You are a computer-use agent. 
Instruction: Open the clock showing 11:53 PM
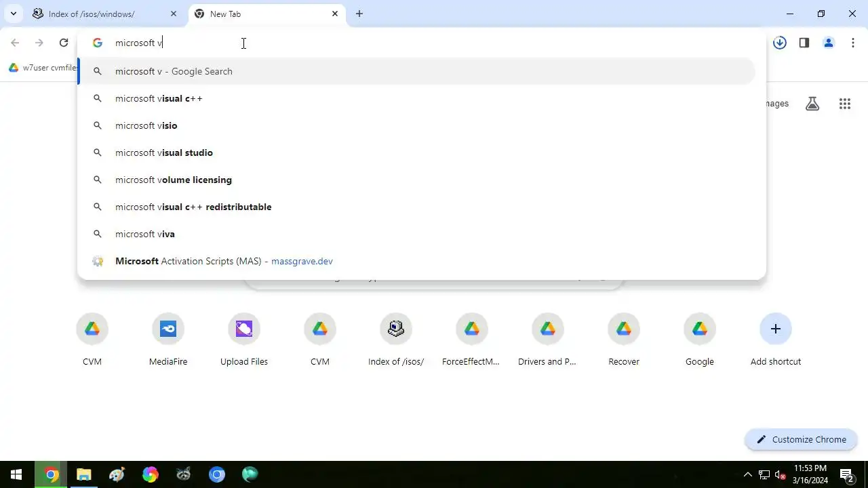pos(810,474)
